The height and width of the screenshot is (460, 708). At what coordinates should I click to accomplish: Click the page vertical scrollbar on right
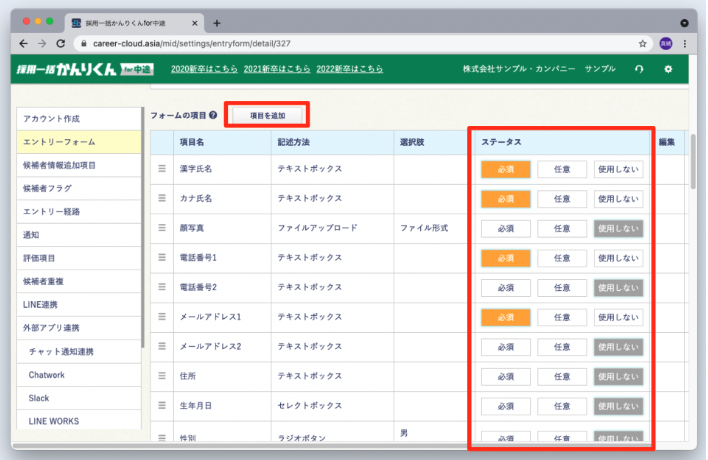tap(693, 161)
